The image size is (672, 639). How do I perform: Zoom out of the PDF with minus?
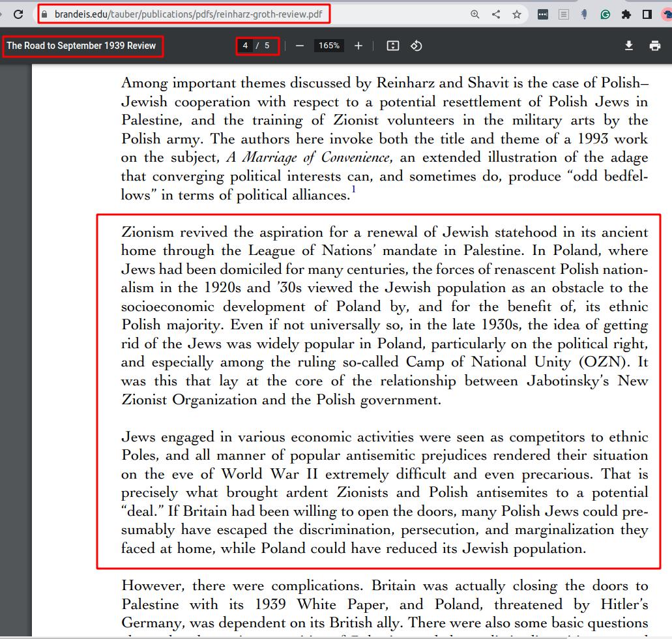pos(300,46)
